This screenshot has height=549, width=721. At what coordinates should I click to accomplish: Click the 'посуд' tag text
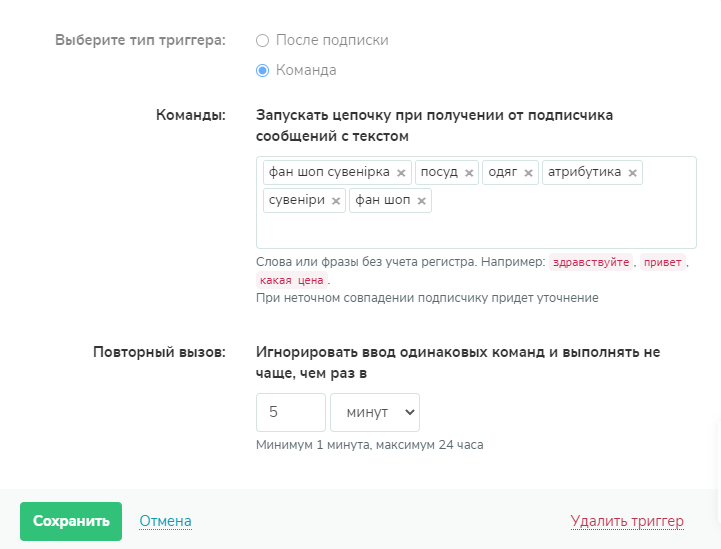(x=439, y=172)
